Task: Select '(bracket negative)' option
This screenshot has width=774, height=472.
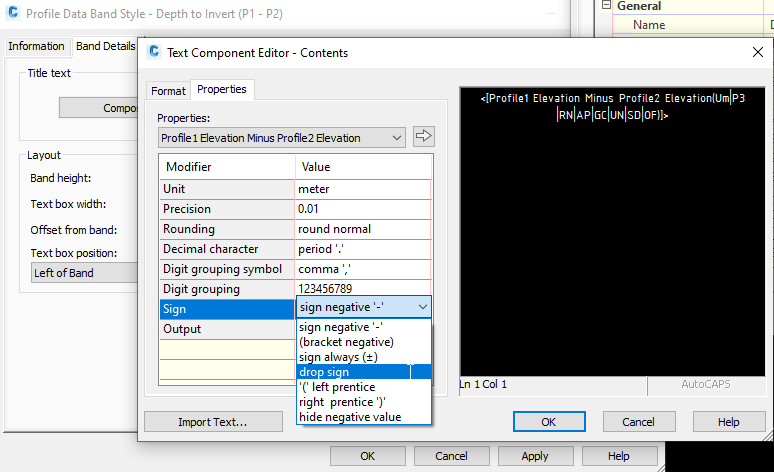Action: click(364, 342)
